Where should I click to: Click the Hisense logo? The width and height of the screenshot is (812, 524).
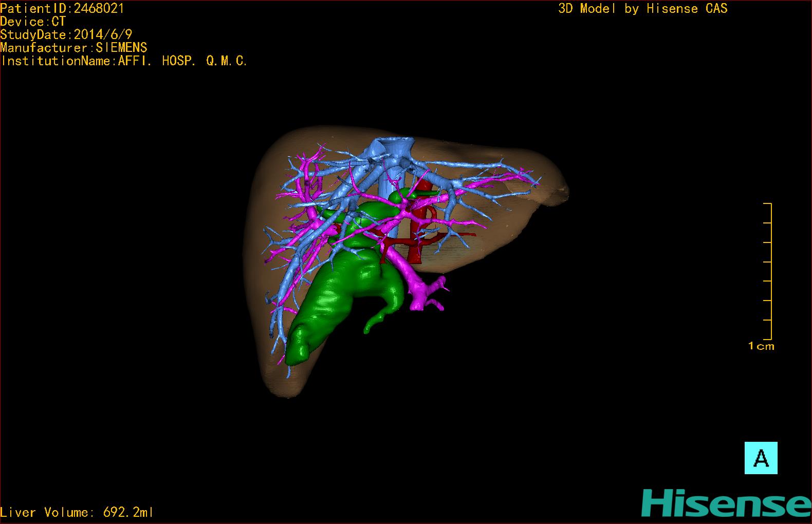click(x=726, y=502)
